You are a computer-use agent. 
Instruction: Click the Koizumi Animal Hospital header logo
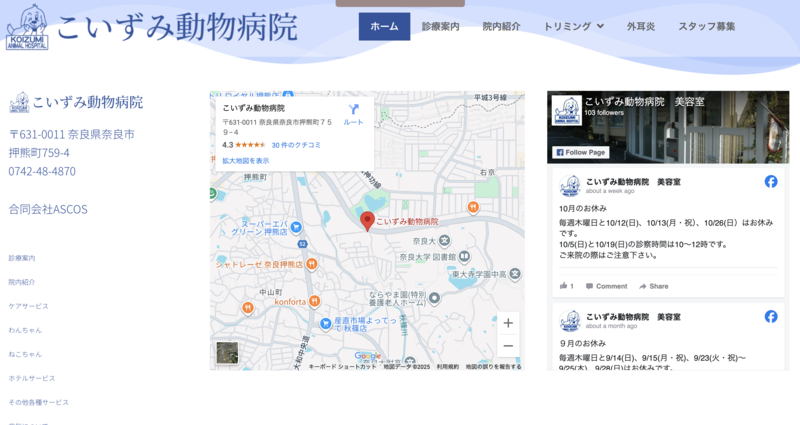pos(27,26)
